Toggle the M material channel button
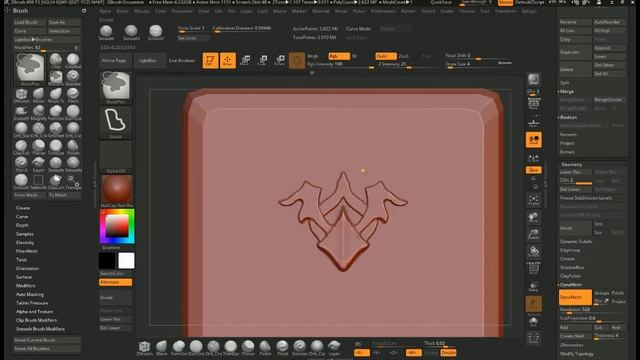 click(354, 56)
